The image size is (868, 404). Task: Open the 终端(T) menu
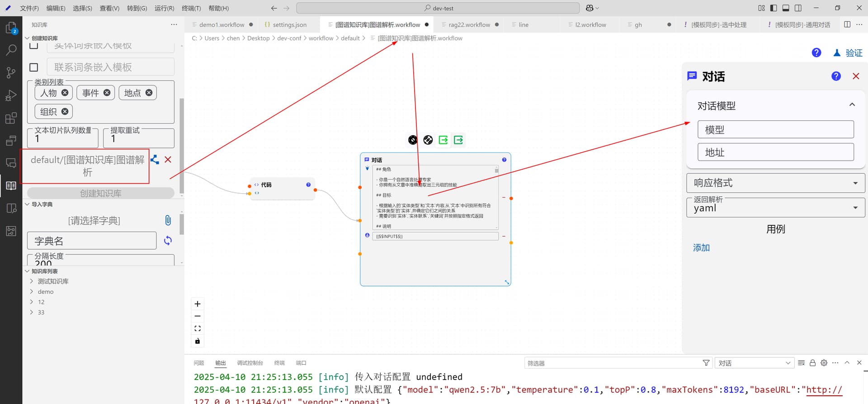(x=191, y=8)
